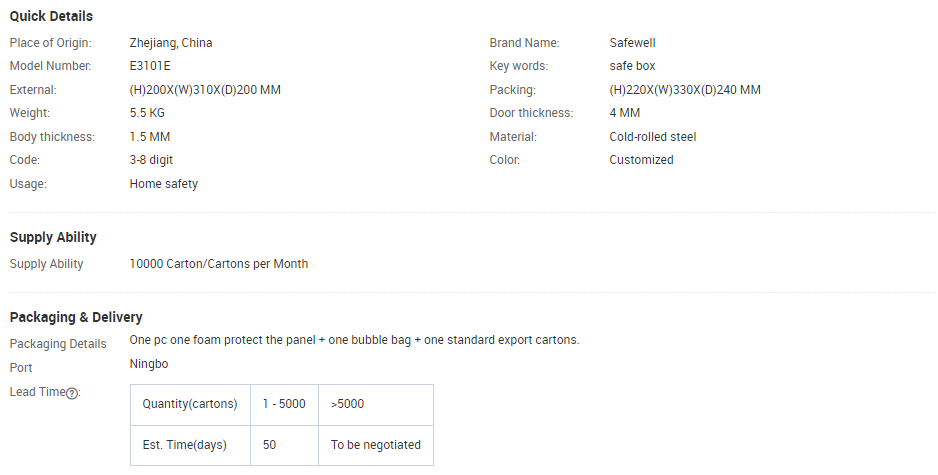
Task: Click the Safewell brand name value
Action: point(632,43)
